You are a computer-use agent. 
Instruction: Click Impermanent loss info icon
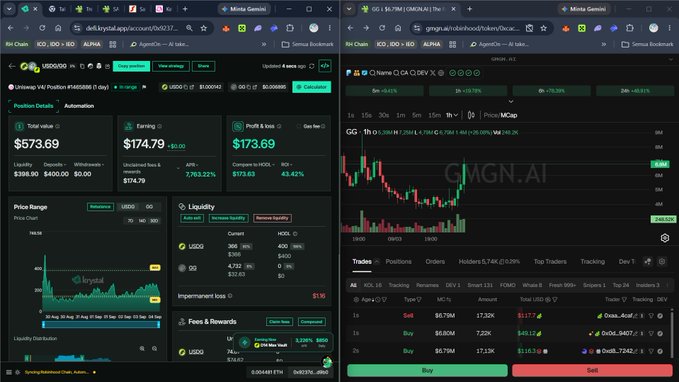pyautogui.click(x=230, y=296)
